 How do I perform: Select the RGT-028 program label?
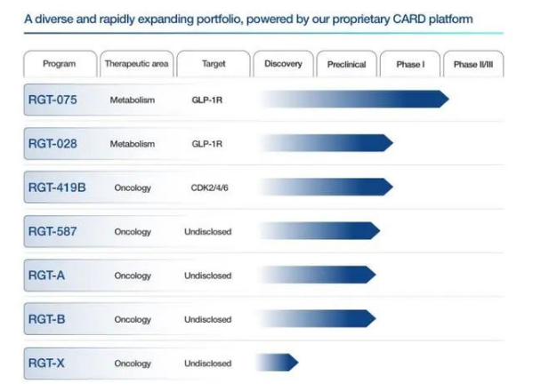point(53,143)
